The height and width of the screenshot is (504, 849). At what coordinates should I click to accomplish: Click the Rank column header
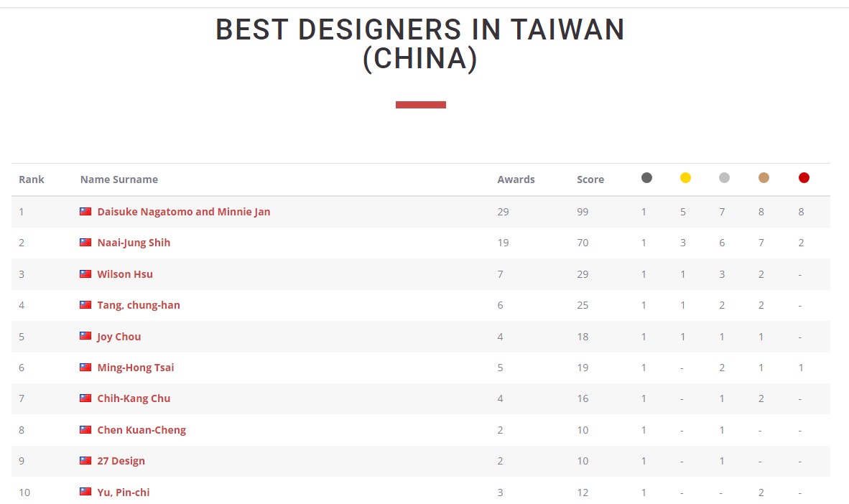coord(32,179)
